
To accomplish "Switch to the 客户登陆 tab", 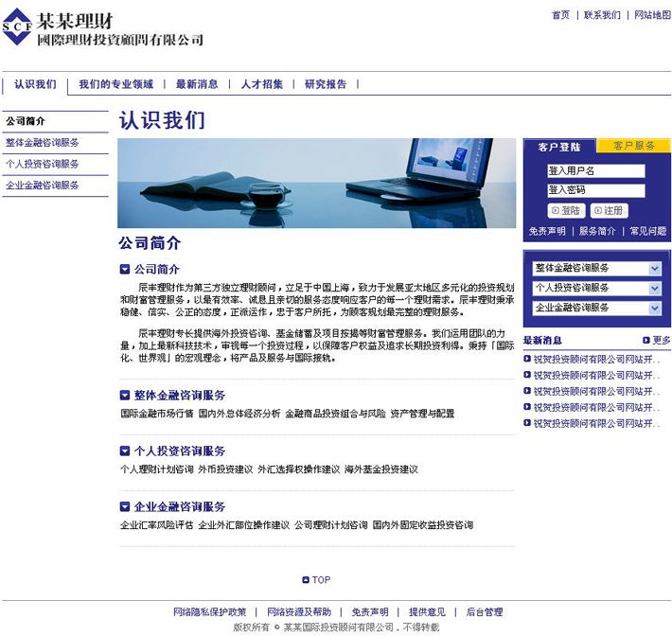I will 559,147.
